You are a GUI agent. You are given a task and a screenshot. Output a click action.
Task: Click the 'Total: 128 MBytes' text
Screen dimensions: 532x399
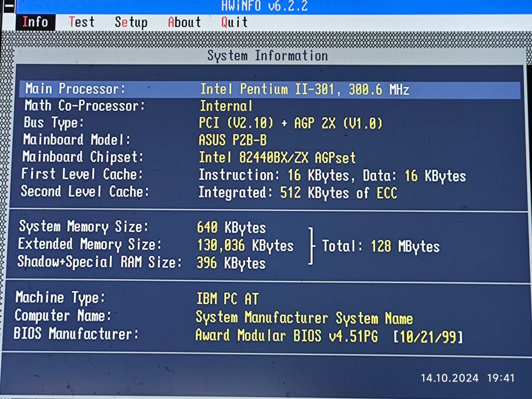point(381,246)
